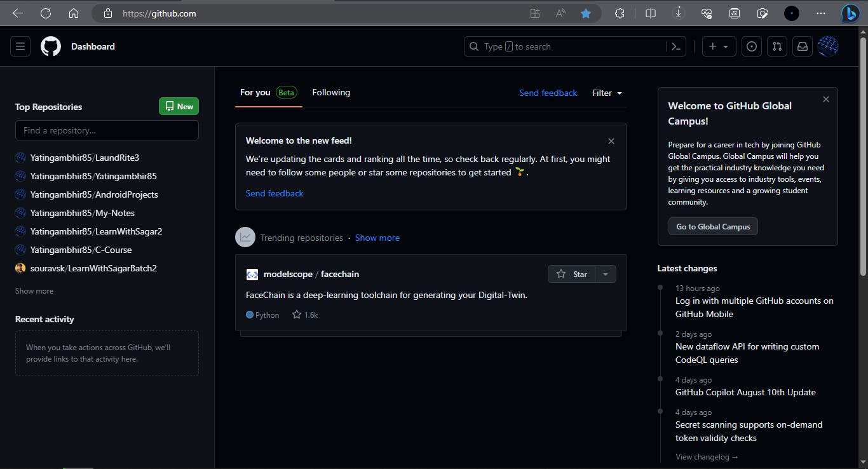Screen dimensions: 868x469
Task: Open Edge split screen icon
Action: [651, 13]
